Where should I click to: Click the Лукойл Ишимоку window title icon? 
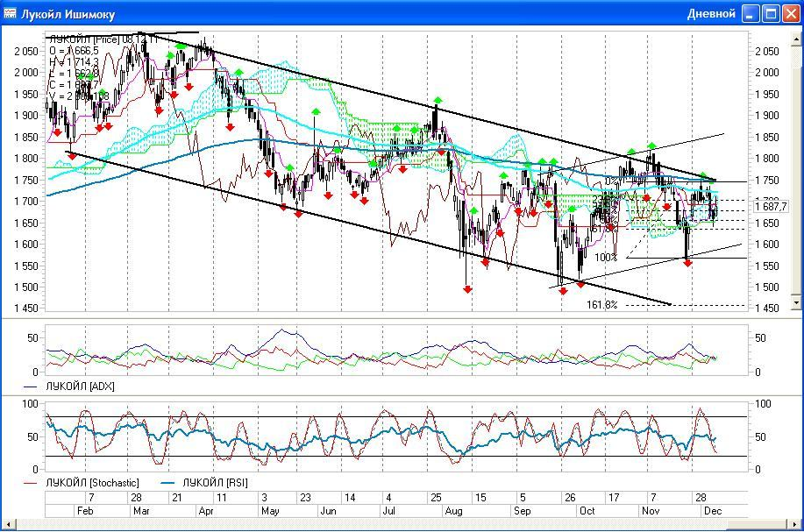pyautogui.click(x=10, y=13)
